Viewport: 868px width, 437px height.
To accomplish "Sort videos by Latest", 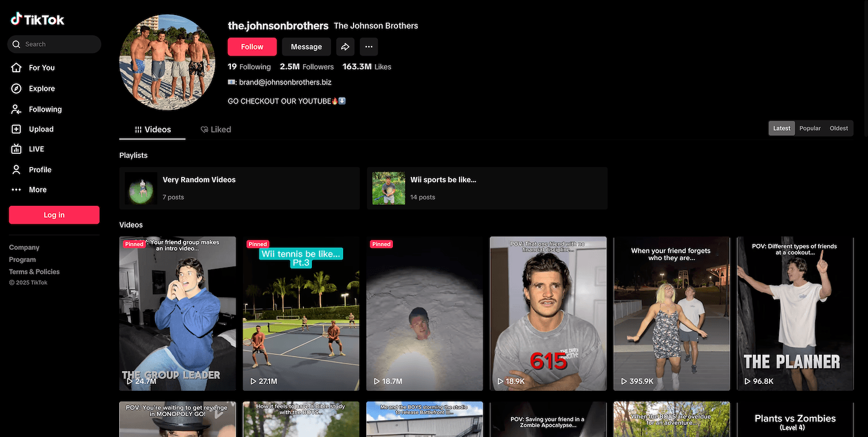I will click(781, 128).
